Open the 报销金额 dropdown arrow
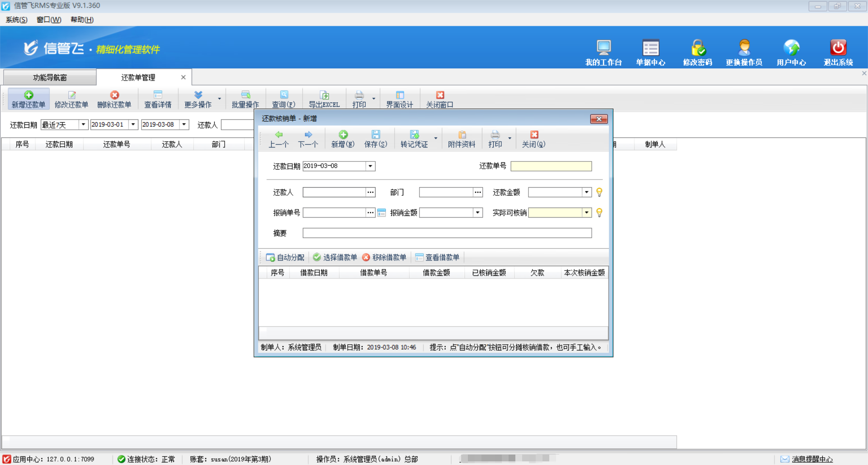The height and width of the screenshot is (465, 868). (477, 213)
